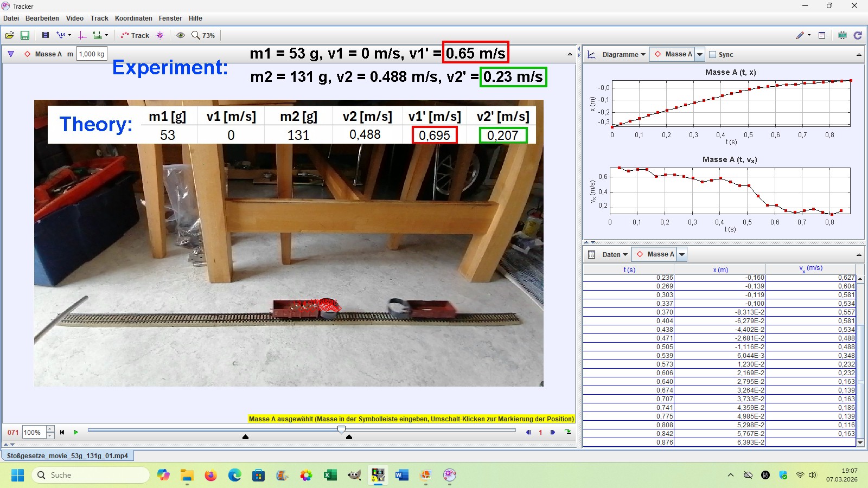Click the video frame slider thumb
The width and height of the screenshot is (868, 488).
point(341,430)
